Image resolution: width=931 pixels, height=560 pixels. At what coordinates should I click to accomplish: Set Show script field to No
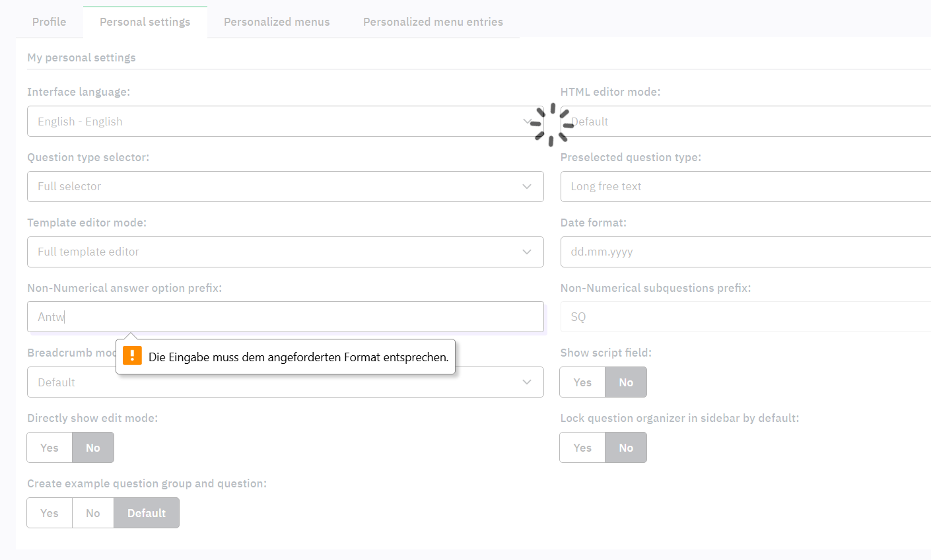626,382
